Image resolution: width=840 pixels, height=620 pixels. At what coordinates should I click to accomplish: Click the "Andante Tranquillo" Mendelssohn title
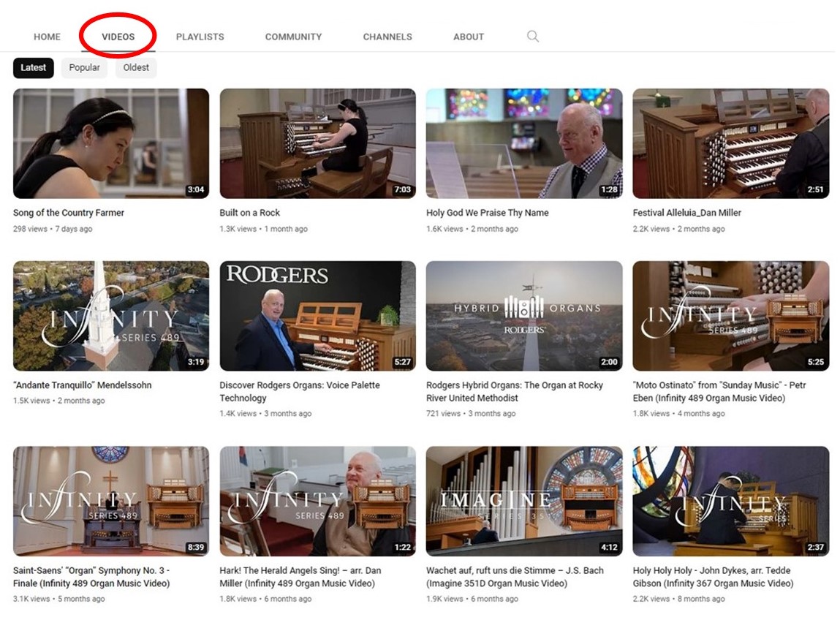[83, 385]
